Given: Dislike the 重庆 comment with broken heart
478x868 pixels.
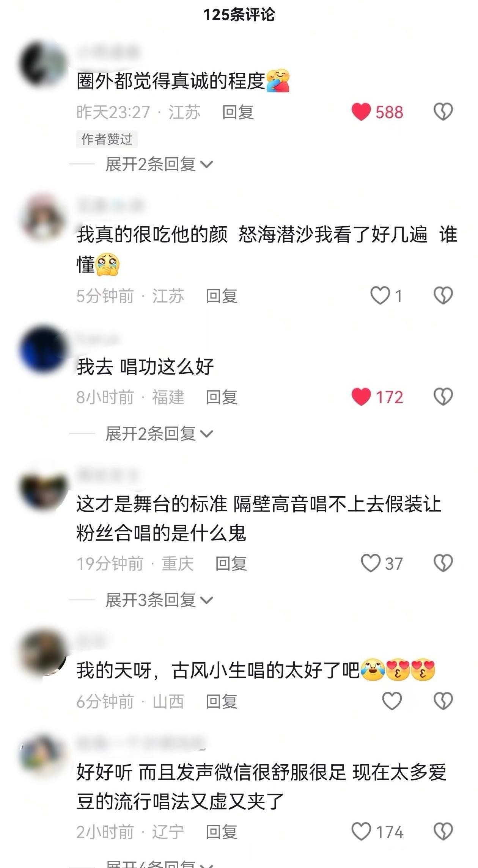Looking at the screenshot, I should 443,563.
